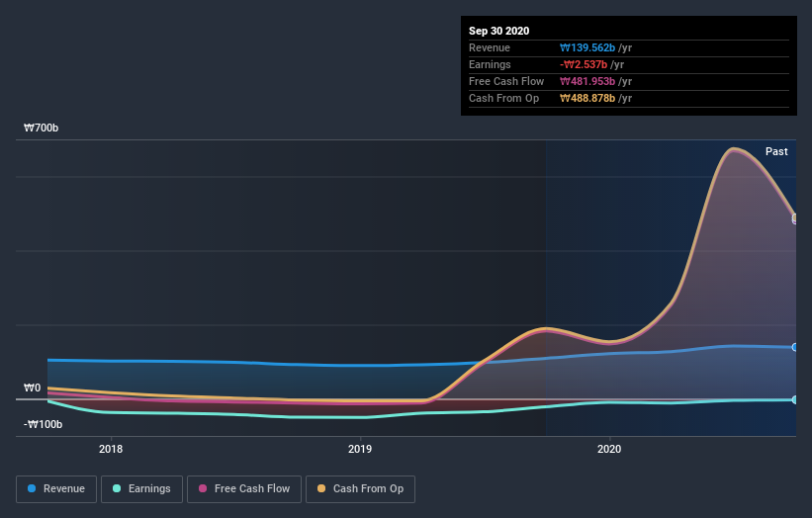Click the Sep 30 2020 tooltip date
This screenshot has height=518, width=812.
[498, 31]
